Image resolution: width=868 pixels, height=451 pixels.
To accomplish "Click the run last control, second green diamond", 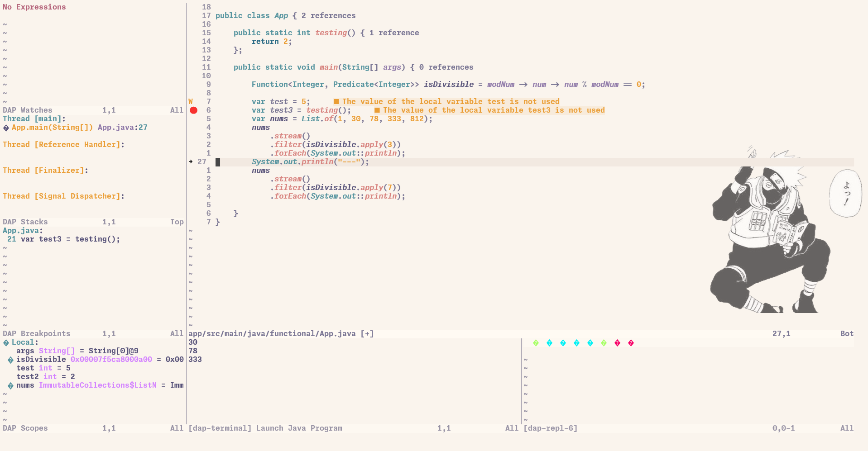I will click(604, 343).
